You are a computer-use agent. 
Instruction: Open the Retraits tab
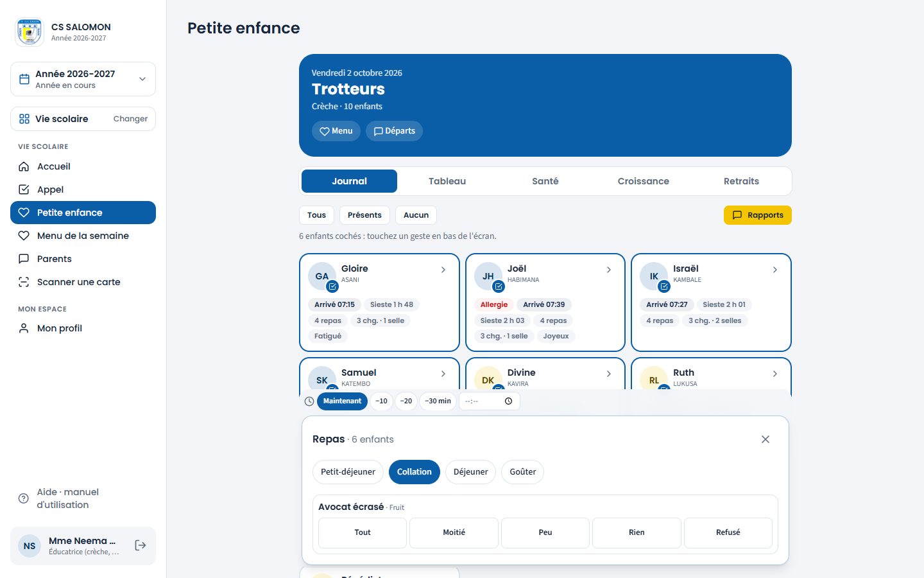tap(741, 181)
